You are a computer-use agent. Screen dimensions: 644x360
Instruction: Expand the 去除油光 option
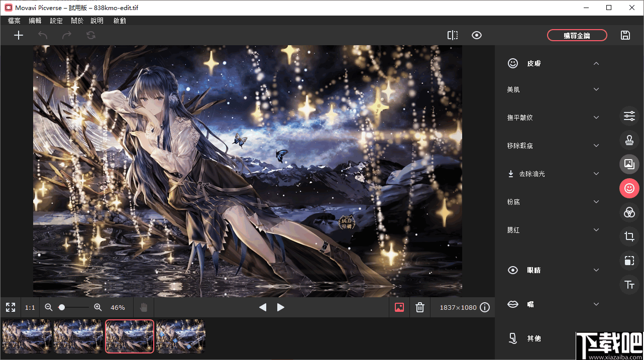coord(596,174)
